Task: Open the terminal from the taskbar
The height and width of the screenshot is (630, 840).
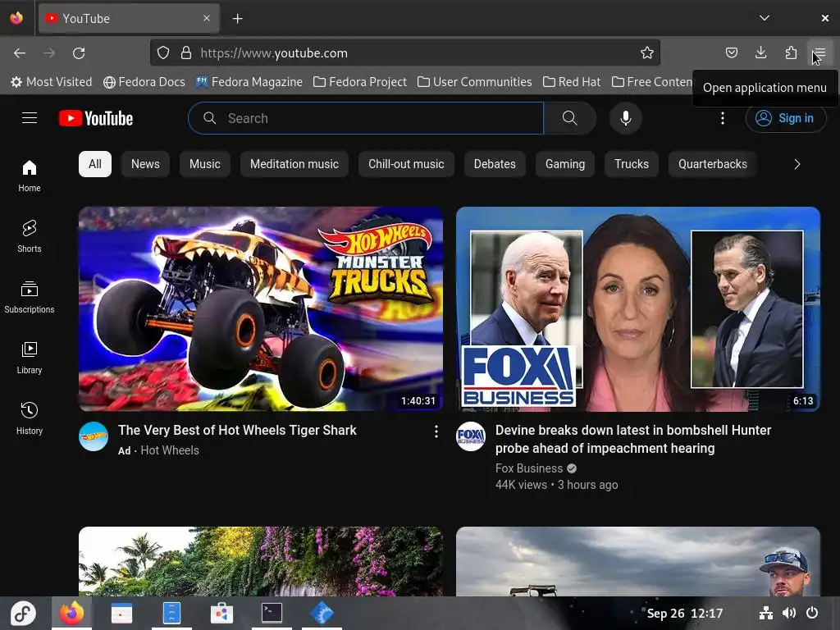Action: point(272,613)
